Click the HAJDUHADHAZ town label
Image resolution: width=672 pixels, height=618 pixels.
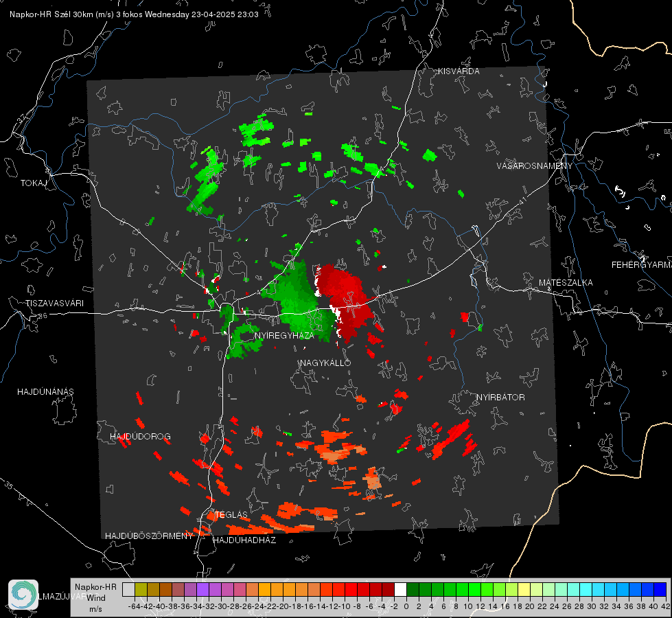point(244,540)
